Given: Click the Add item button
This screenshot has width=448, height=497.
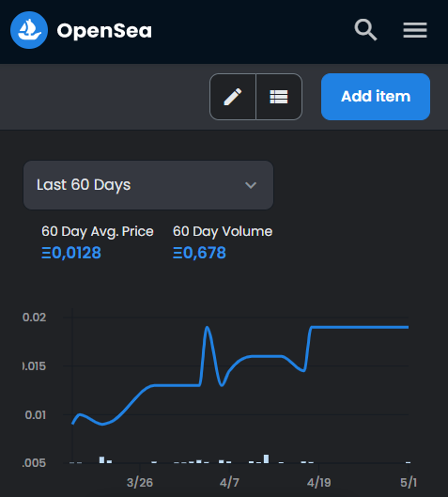Looking at the screenshot, I should [x=376, y=97].
